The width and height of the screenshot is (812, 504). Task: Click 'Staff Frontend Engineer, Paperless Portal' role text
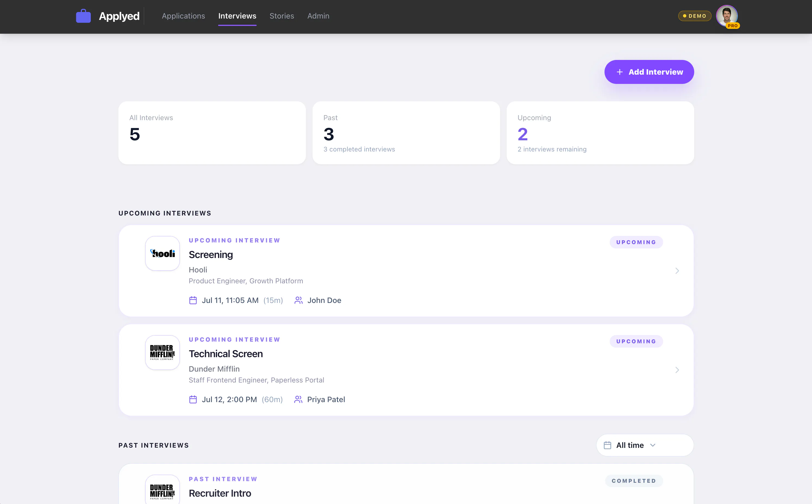click(x=257, y=380)
